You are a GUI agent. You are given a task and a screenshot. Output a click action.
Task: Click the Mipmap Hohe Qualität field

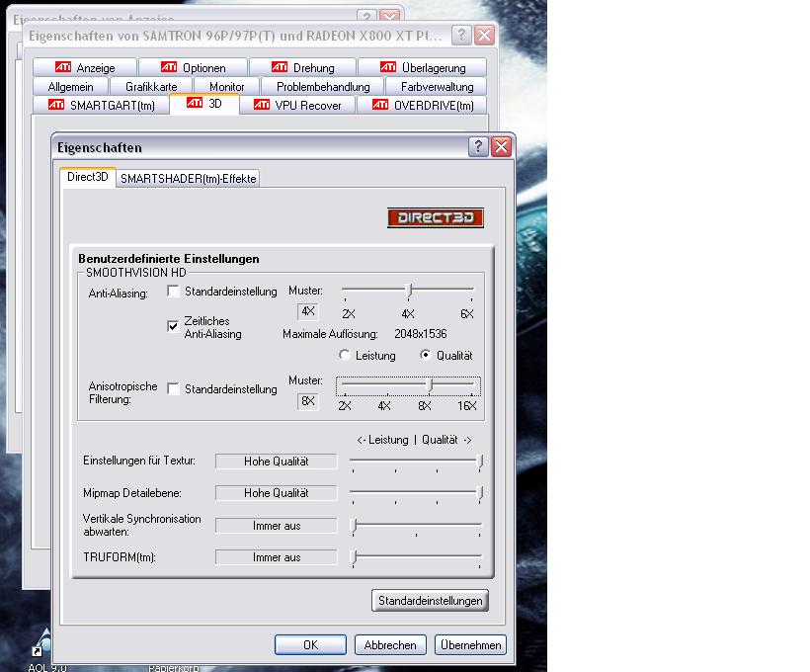coord(277,493)
